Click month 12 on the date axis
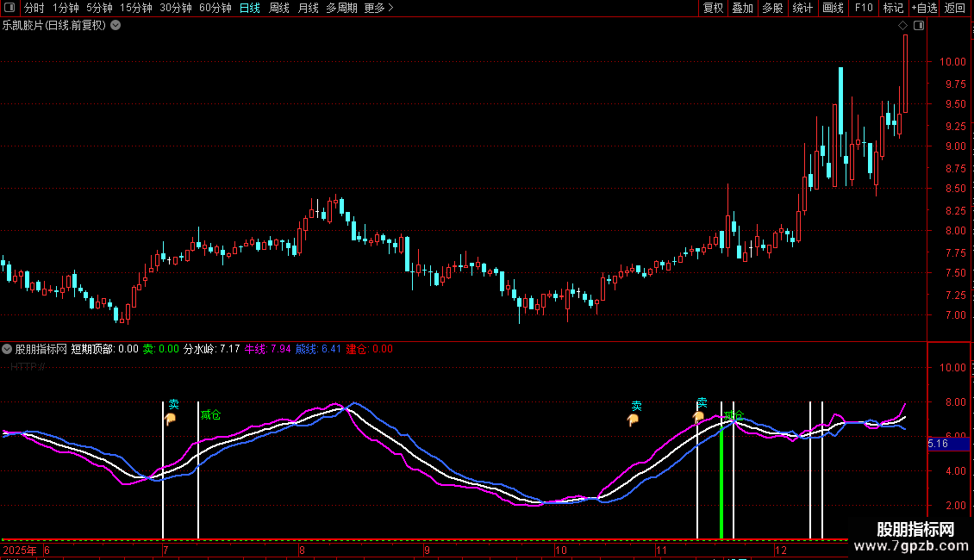This screenshot has width=974, height=560. 781,550
